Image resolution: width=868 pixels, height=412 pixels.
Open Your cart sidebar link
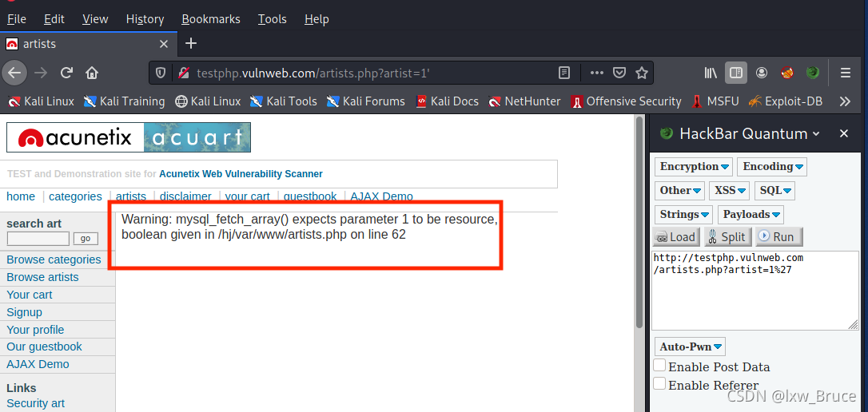point(30,295)
